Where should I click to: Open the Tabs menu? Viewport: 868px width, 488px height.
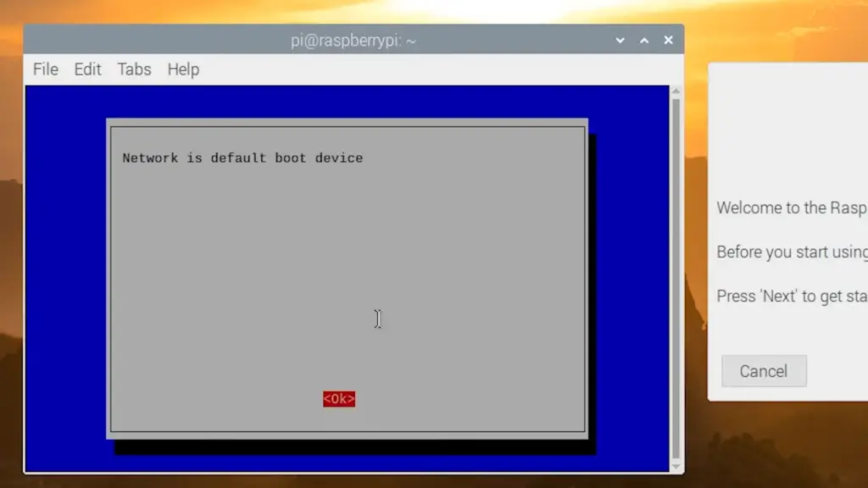(134, 69)
